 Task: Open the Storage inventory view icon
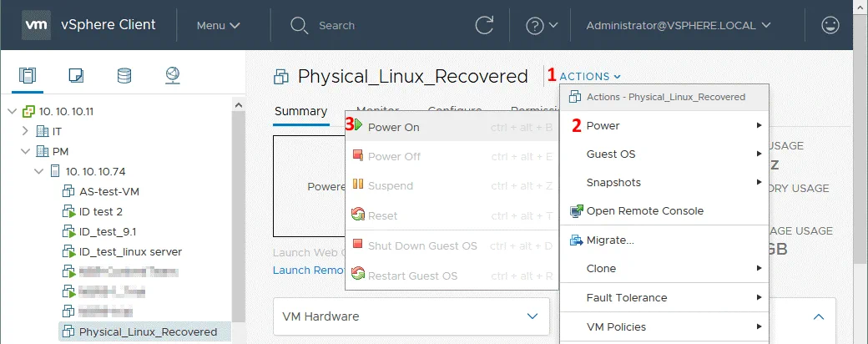pos(124,76)
